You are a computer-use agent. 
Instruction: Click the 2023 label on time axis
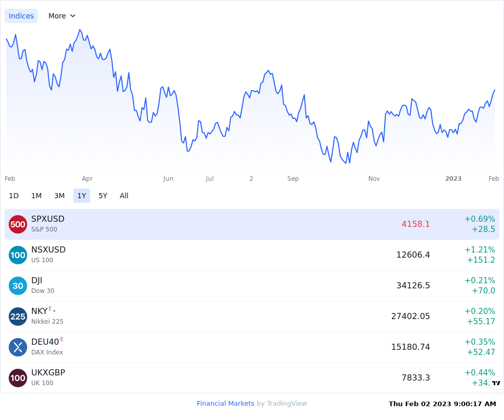tap(453, 179)
